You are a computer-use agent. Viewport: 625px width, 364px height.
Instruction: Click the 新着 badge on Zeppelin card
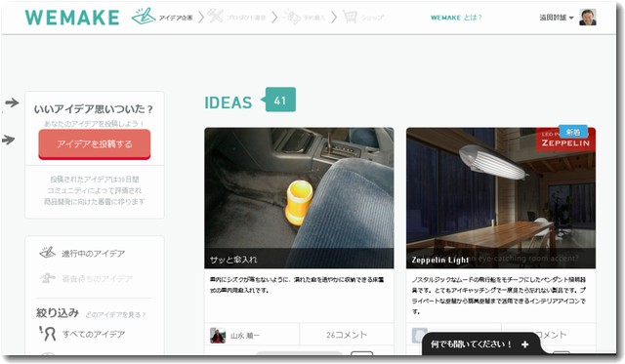pyautogui.click(x=573, y=132)
